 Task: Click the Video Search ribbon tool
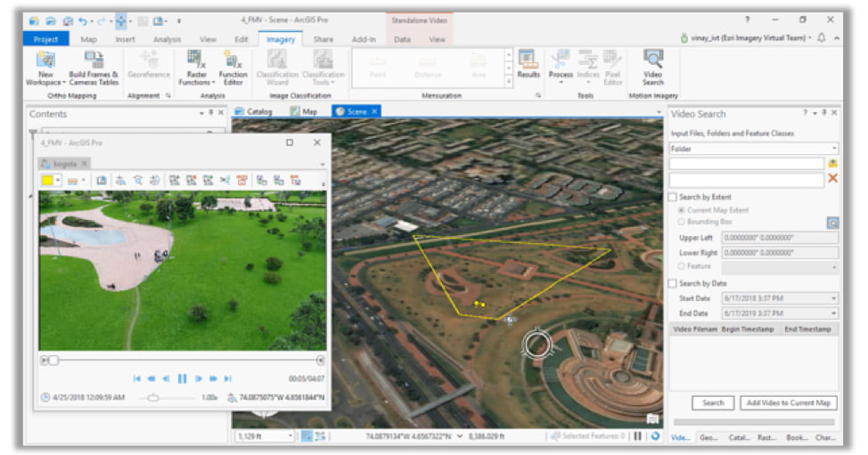click(x=652, y=68)
